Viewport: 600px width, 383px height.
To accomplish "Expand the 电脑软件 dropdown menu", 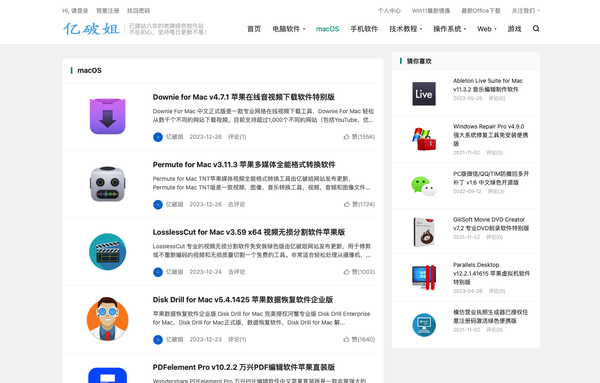I will (289, 29).
